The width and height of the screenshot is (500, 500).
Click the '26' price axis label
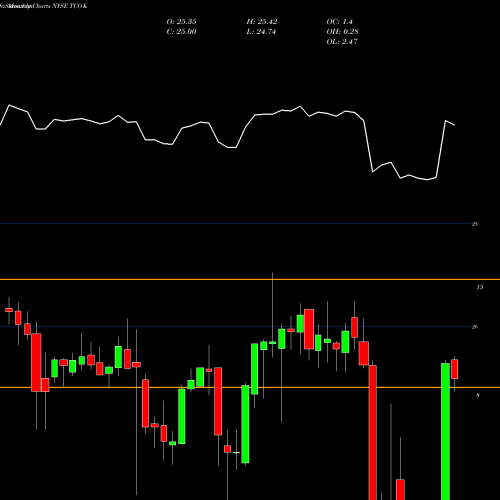475,327
